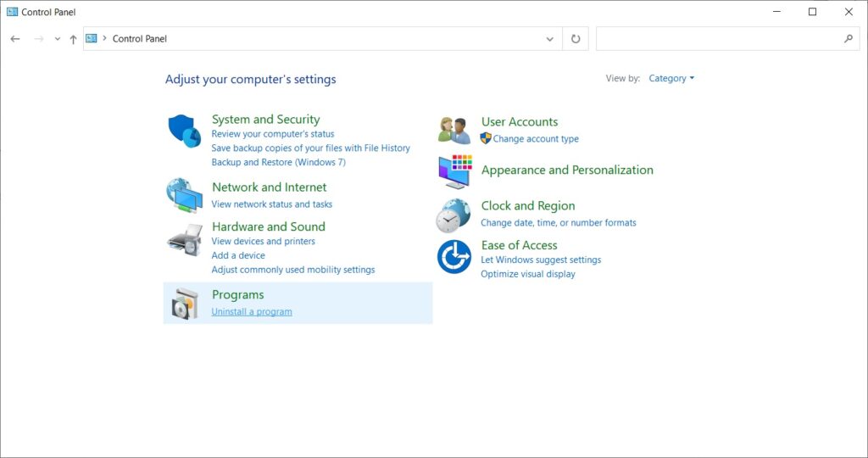
Task: Open the Appearance and Personalization monitor icon
Action: point(455,171)
